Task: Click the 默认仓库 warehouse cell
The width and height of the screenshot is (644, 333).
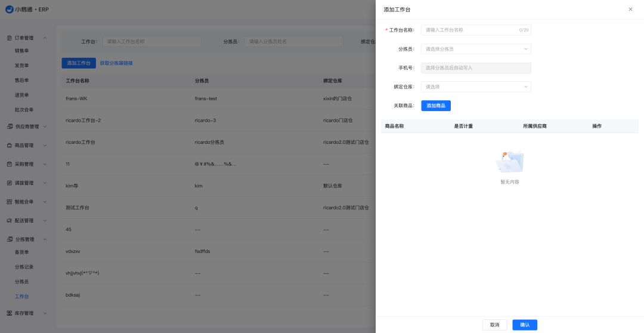Action: 333,186
